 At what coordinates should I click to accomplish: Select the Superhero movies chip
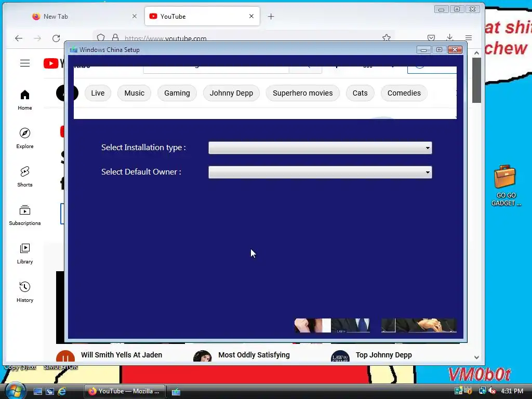click(x=303, y=93)
